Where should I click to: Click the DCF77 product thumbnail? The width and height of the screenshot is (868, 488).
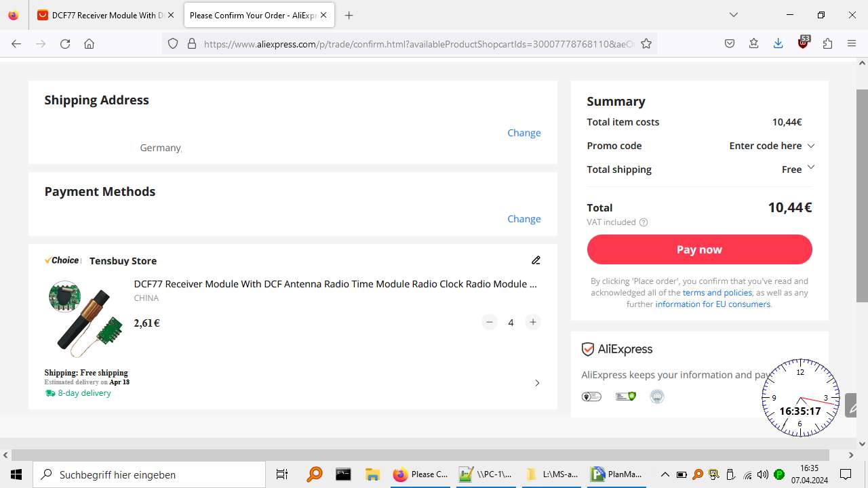coord(85,318)
